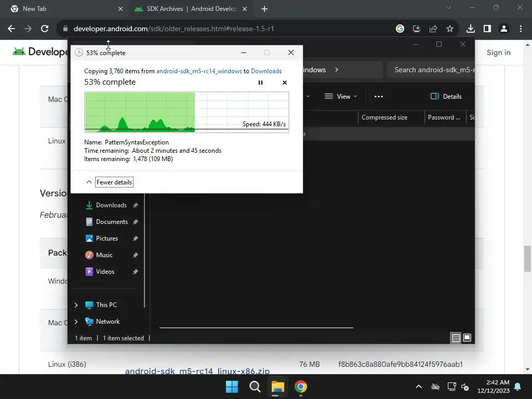This screenshot has width=532, height=399.
Task: Click the web page vertical scrollbar thumb
Action: click(527, 259)
